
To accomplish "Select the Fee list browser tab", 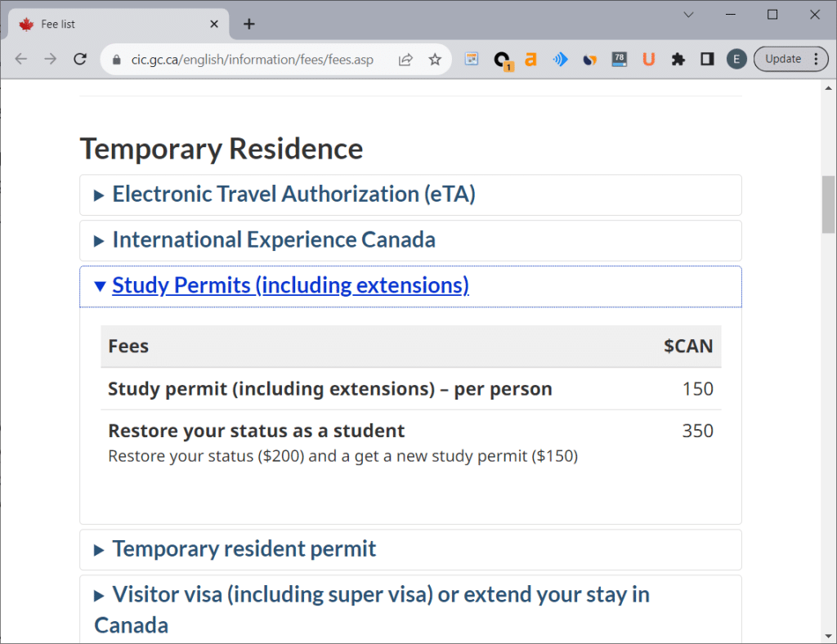I will click(x=114, y=24).
